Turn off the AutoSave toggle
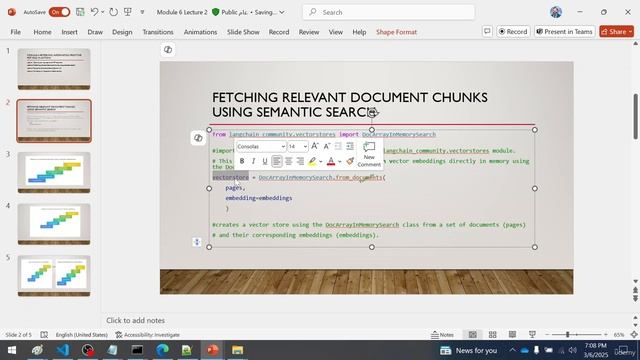The image size is (640, 360). click(x=59, y=12)
